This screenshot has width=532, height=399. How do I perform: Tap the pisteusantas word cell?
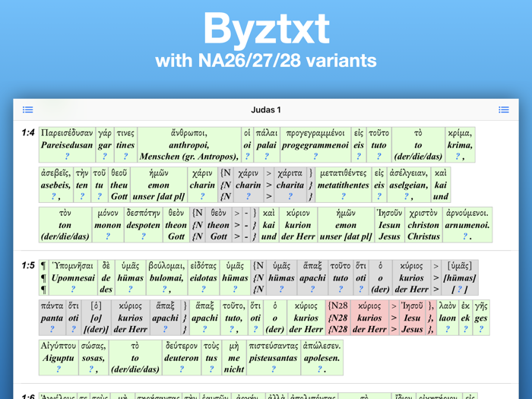(273, 358)
